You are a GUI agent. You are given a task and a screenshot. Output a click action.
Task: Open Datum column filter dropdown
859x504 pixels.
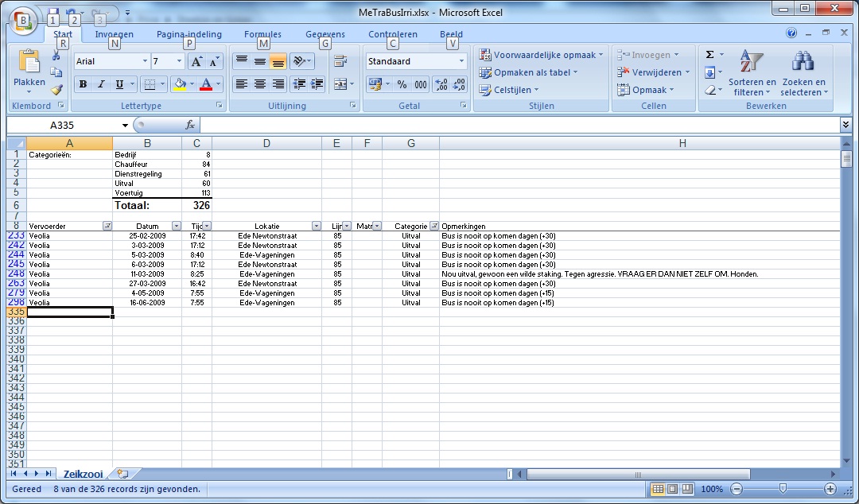point(177,226)
